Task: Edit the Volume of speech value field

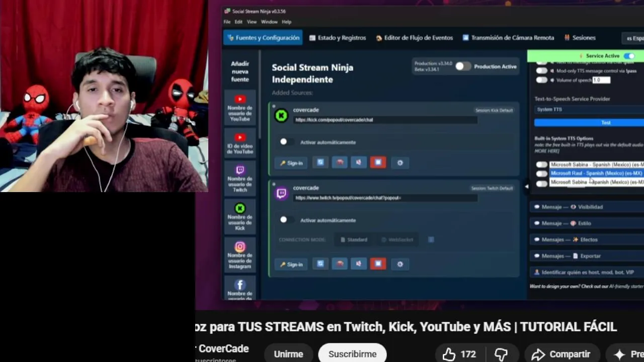Action: click(601, 80)
